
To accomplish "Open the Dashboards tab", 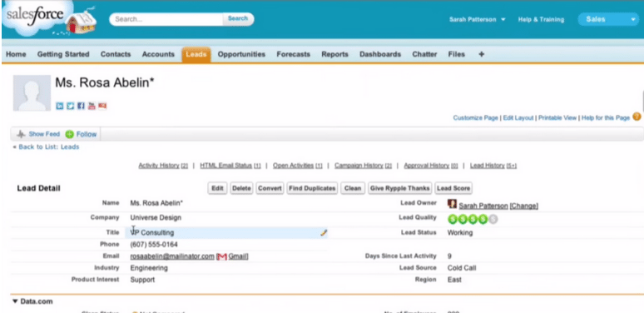I will (380, 54).
